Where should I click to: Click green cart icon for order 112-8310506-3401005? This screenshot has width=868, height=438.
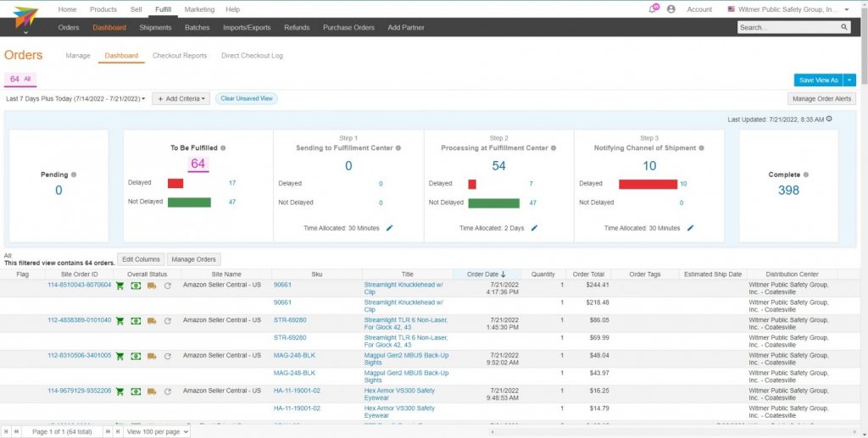[120, 356]
